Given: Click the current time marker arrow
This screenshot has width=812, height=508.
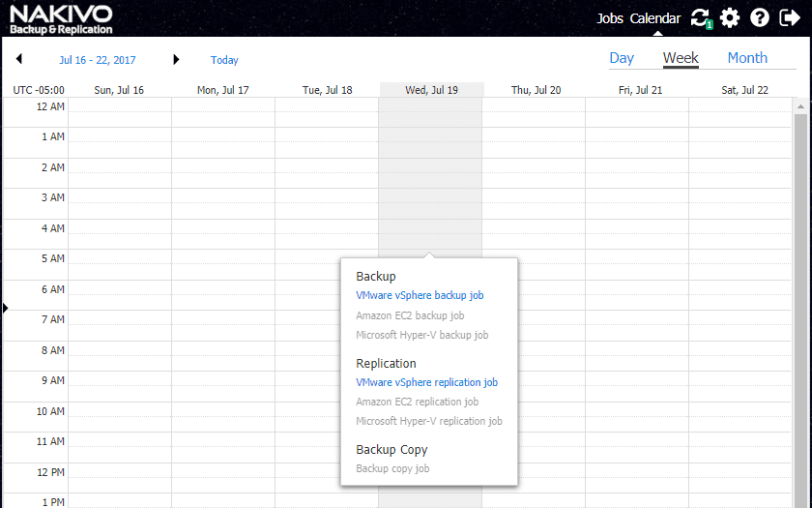Looking at the screenshot, I should 5,308.
